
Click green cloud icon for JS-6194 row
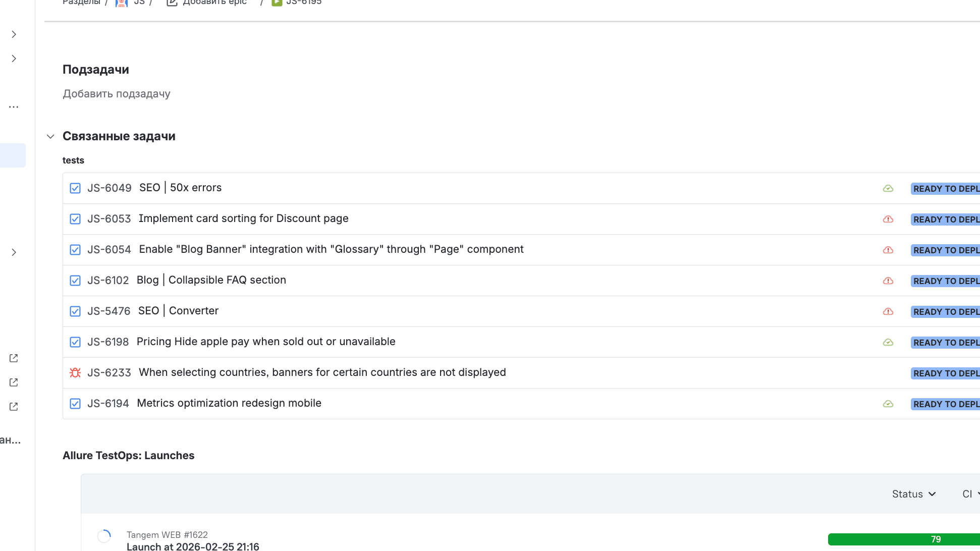[888, 404]
